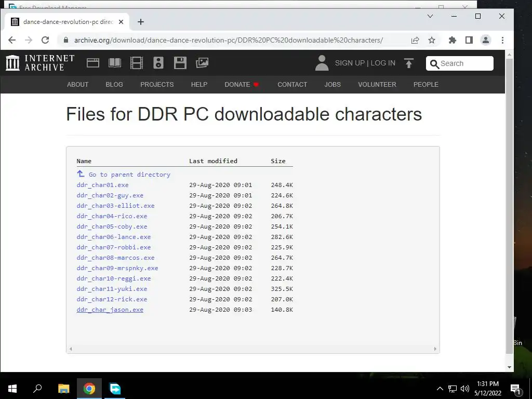Open tab search chevron in title bar

click(430, 16)
